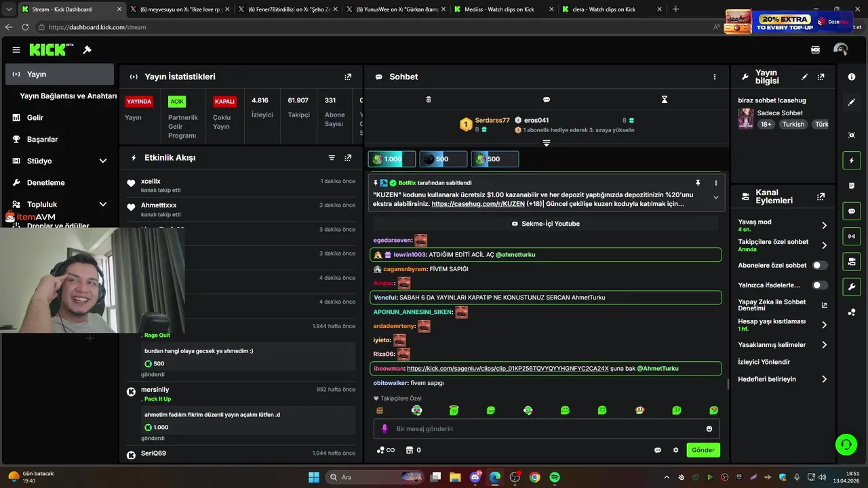Expand Stüdyo sidebar section
This screenshot has width=868, height=488.
(103, 161)
